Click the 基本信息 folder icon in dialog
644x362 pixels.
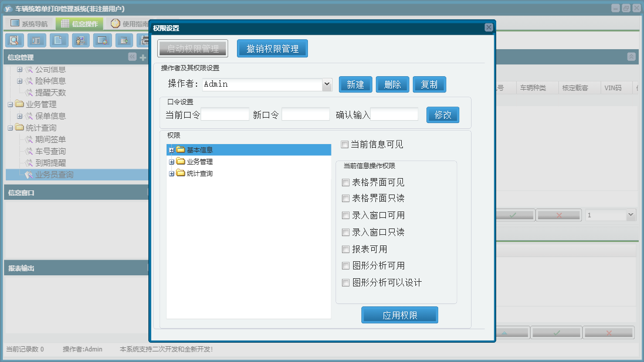pyautogui.click(x=181, y=149)
